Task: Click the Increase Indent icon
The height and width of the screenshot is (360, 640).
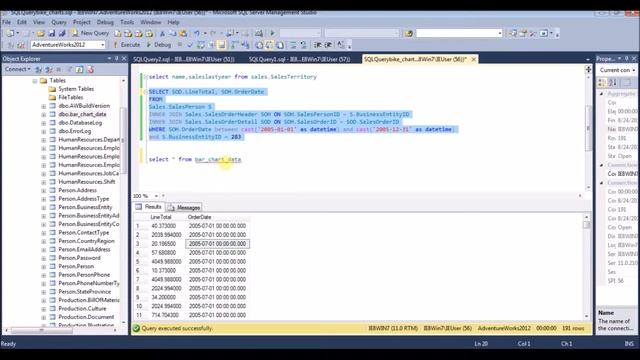Action: tap(328, 44)
